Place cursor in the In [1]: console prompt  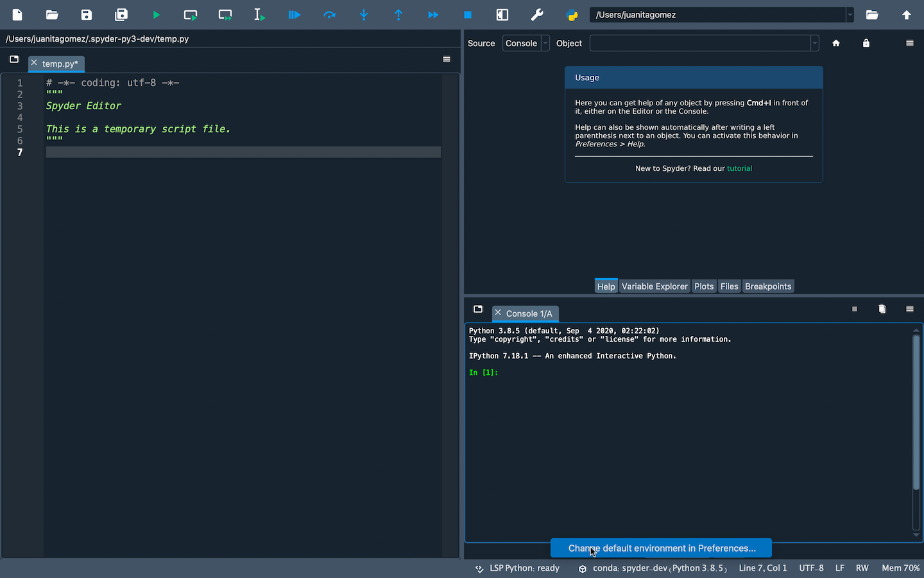(484, 372)
